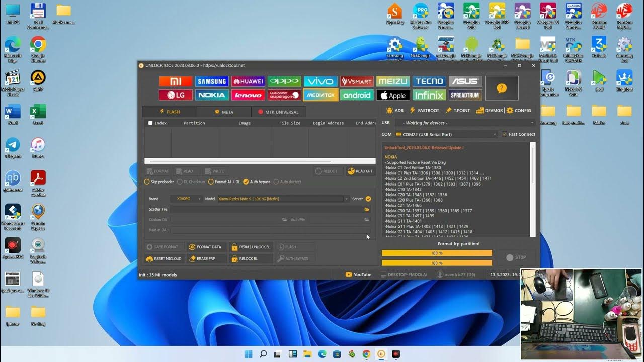Image resolution: width=644 pixels, height=362 pixels.
Task: Select the Spreadtrum brand logo
Action: point(465,95)
